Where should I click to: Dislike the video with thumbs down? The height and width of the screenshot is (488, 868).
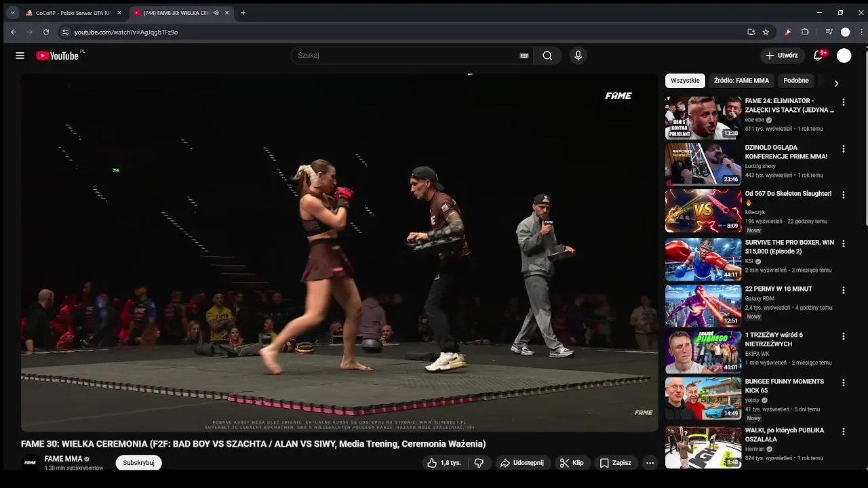[479, 463]
